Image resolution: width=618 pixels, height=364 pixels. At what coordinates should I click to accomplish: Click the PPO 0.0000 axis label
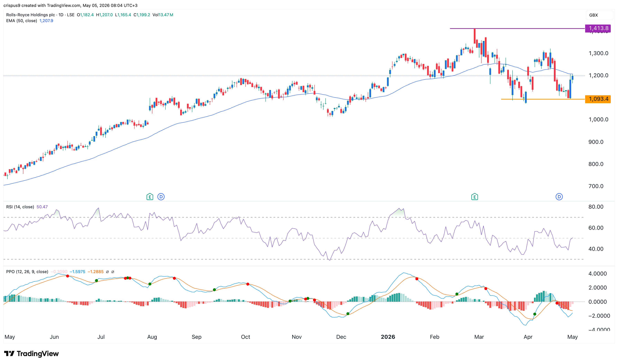598,302
